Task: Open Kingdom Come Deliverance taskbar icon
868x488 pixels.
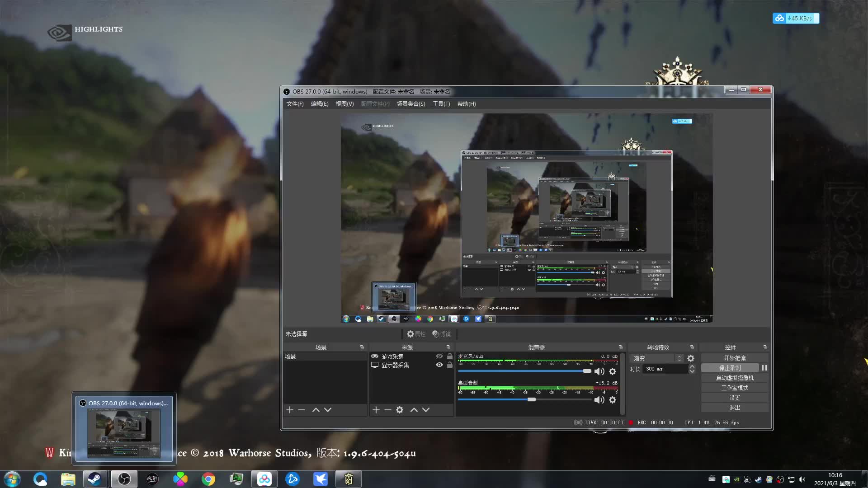Action: click(x=349, y=479)
